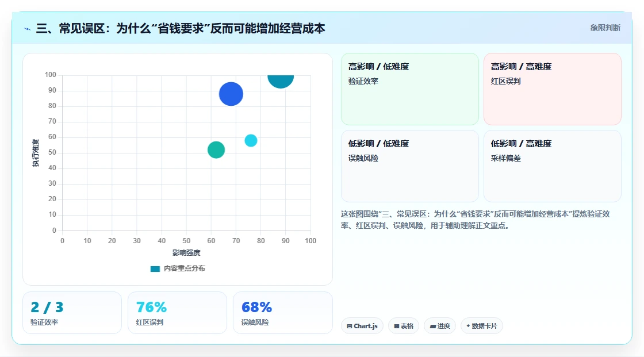Open the 高影响 / 高难度 quadrant card

553,89
